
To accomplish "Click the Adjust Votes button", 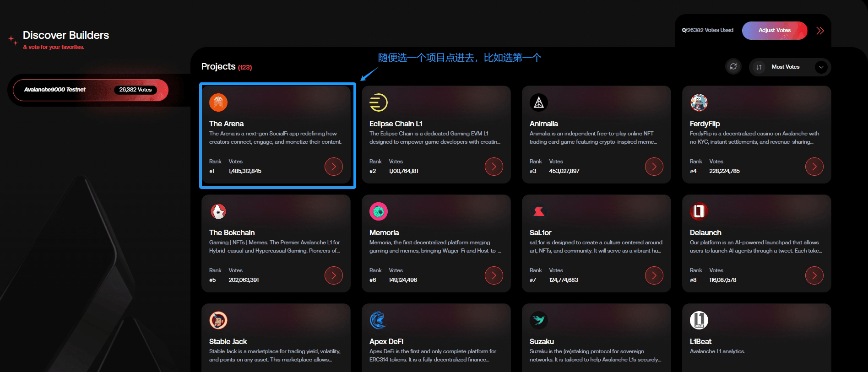I will coord(775,31).
